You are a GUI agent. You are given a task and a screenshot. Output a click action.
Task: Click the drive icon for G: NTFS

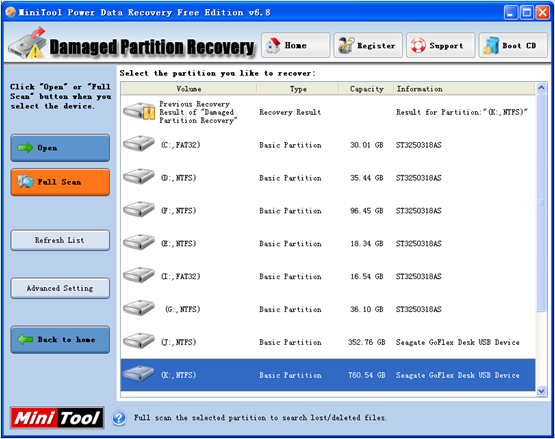pos(139,308)
